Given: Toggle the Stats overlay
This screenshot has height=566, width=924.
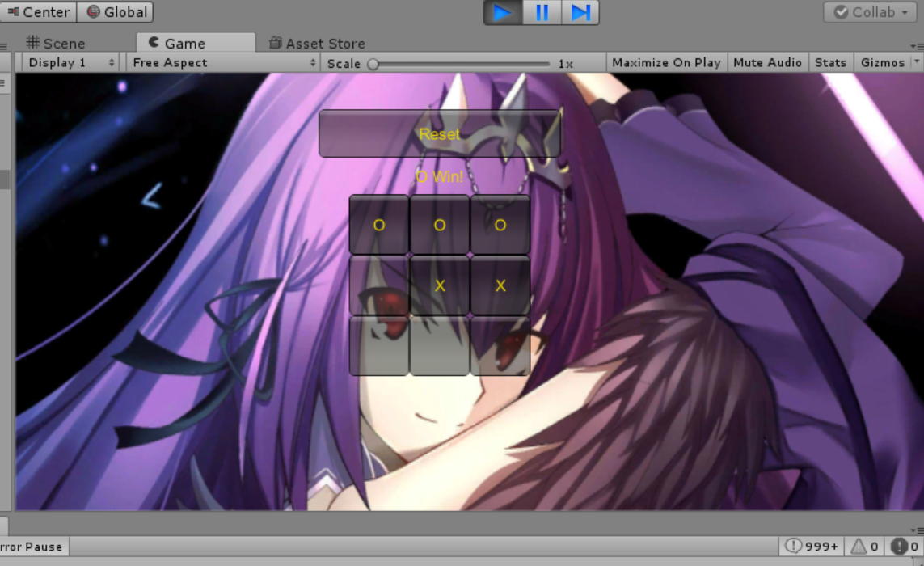Looking at the screenshot, I should (x=830, y=62).
